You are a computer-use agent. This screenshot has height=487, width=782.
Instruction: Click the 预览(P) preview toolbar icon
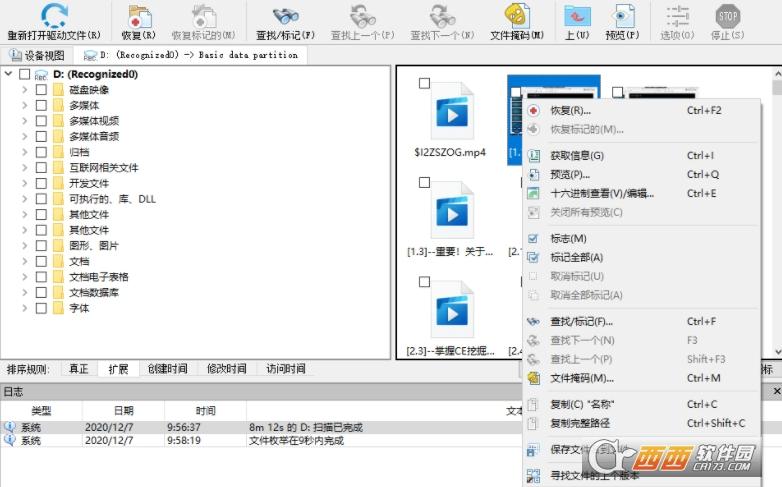click(x=622, y=16)
